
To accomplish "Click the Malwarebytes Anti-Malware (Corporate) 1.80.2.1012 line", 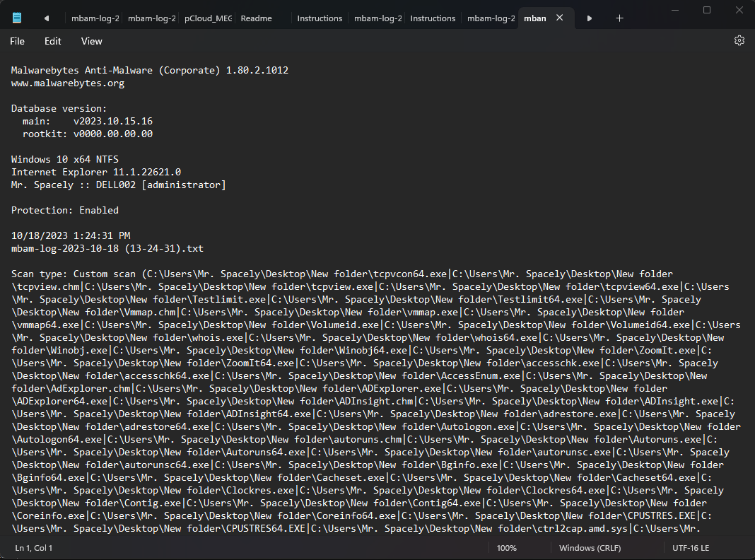I will 150,70.
